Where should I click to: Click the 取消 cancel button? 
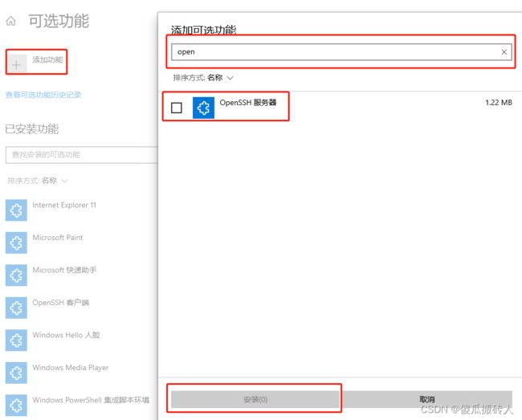click(x=426, y=399)
